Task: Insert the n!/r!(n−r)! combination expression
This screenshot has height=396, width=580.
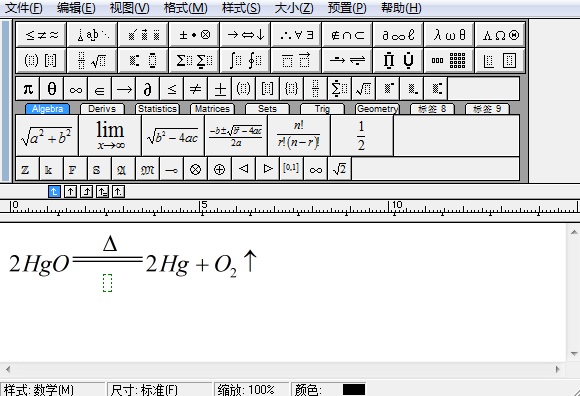Action: 299,135
